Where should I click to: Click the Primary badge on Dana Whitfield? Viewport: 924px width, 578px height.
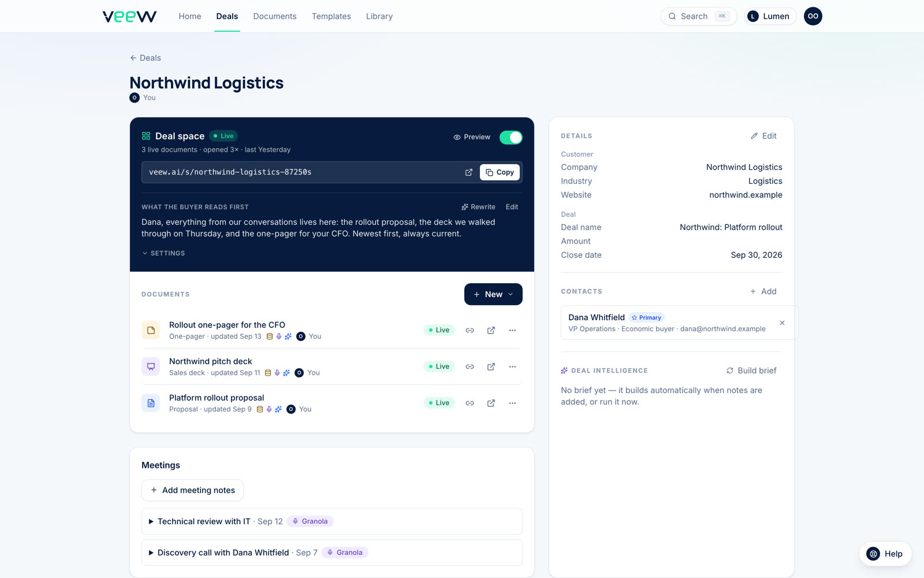click(646, 317)
